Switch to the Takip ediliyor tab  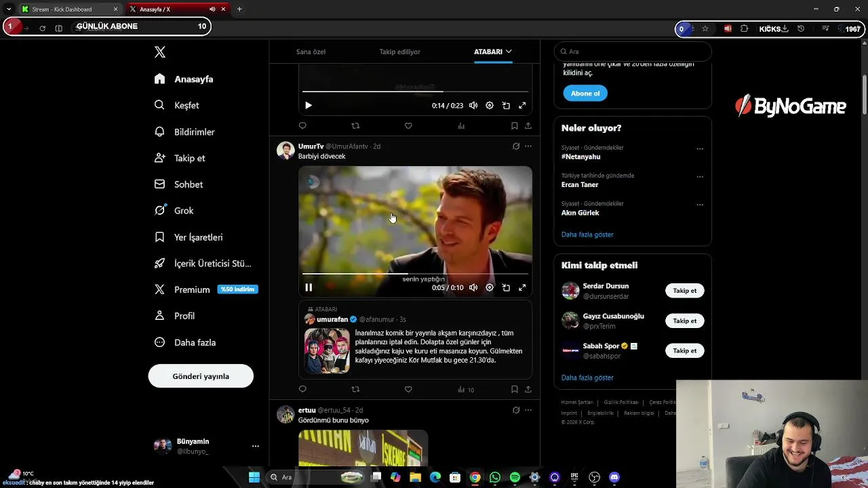pyautogui.click(x=399, y=52)
